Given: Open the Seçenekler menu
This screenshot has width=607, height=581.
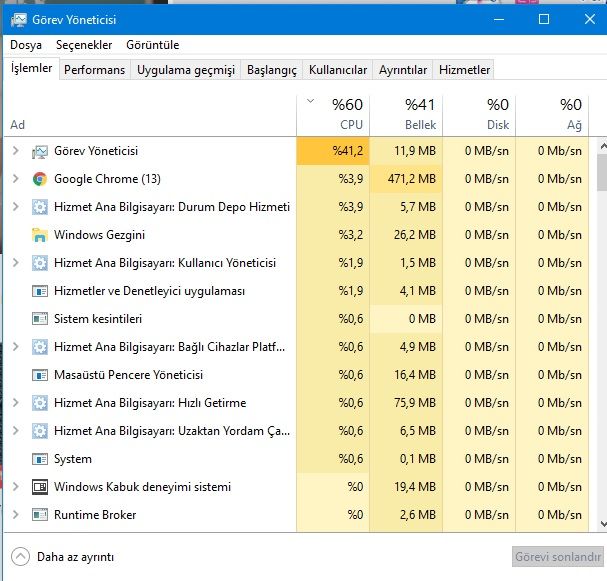Looking at the screenshot, I should click(83, 45).
